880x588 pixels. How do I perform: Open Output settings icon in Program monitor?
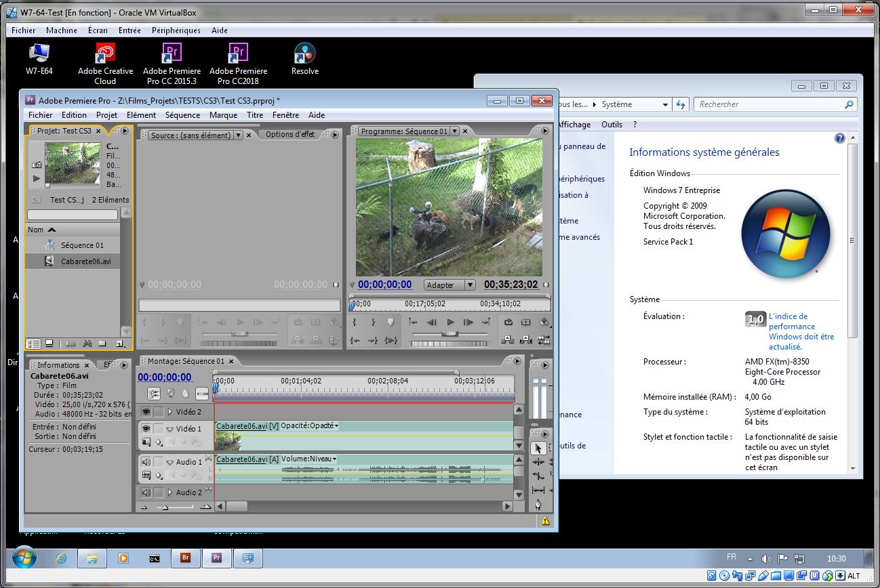pos(544,322)
